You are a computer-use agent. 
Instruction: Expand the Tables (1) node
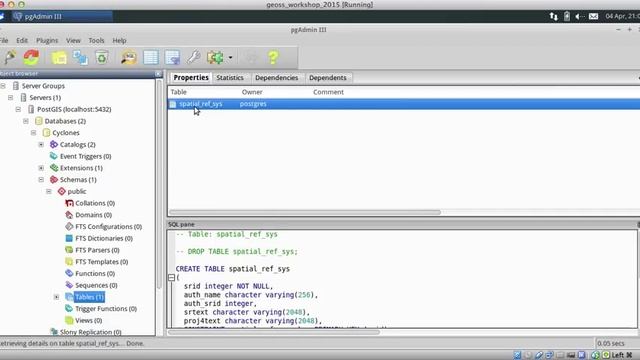[x=57, y=297]
